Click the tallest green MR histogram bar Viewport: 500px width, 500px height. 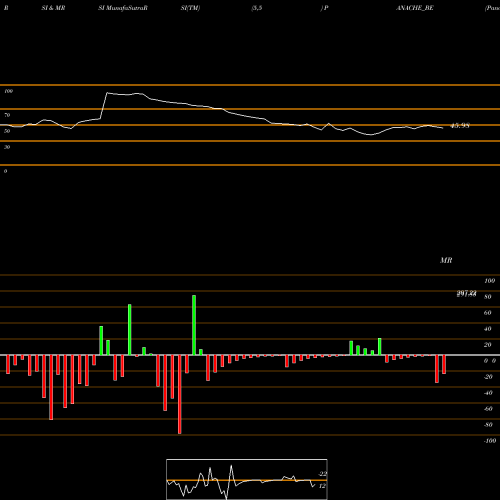[194, 325]
